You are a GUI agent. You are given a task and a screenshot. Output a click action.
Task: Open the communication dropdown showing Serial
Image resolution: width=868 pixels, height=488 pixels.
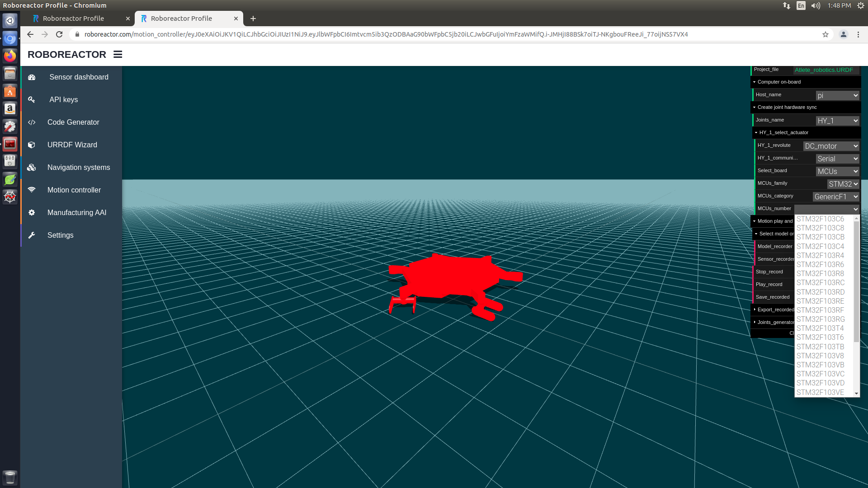[837, 159]
